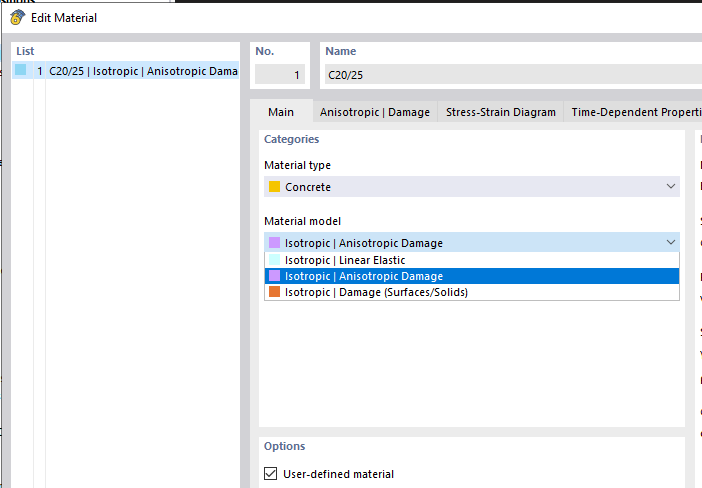Screen dimensions: 702x488
Task: Choose Isotropic | Linear Elastic option
Action: (x=345, y=260)
